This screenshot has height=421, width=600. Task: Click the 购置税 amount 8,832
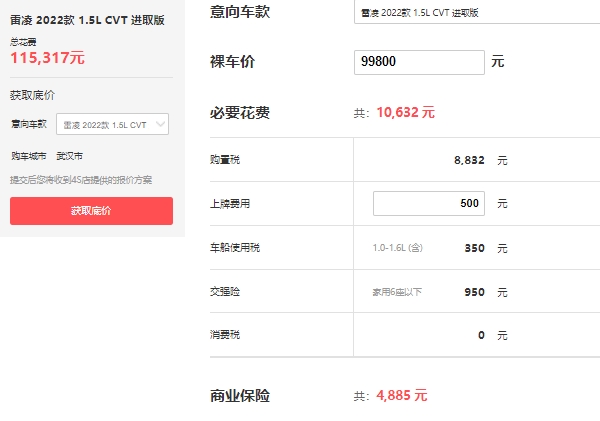(469, 160)
